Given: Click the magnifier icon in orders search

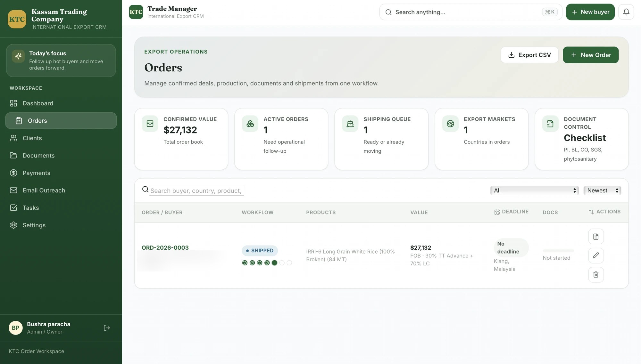Looking at the screenshot, I should 145,189.
